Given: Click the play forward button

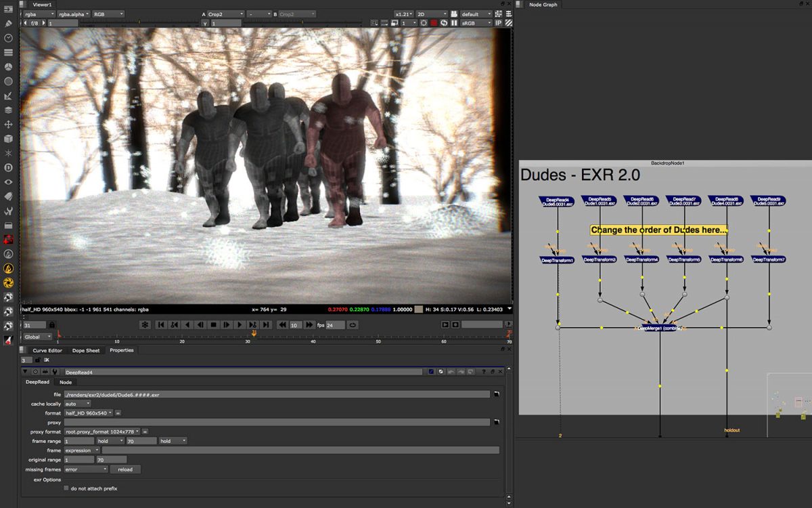Looking at the screenshot, I should pyautogui.click(x=240, y=324).
